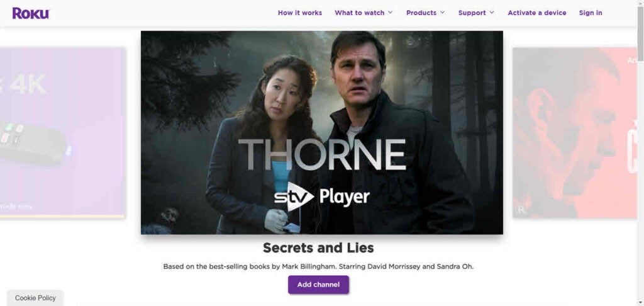Click the STV Player logo
Image resolution: width=644 pixels, height=306 pixels.
[322, 196]
